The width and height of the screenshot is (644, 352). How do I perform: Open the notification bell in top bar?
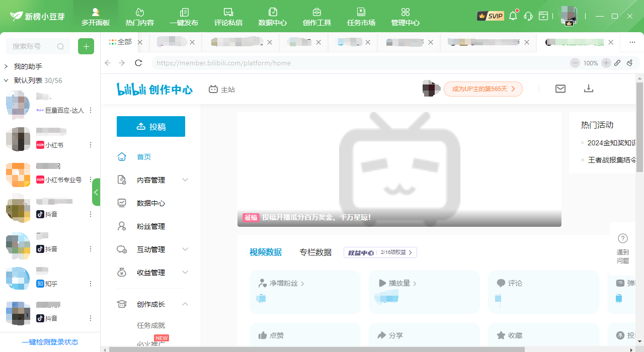tap(513, 16)
